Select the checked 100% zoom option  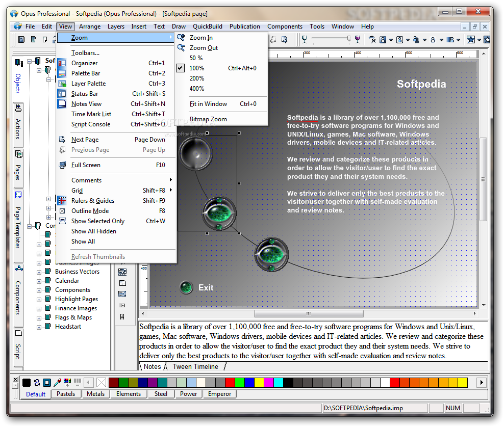point(222,68)
